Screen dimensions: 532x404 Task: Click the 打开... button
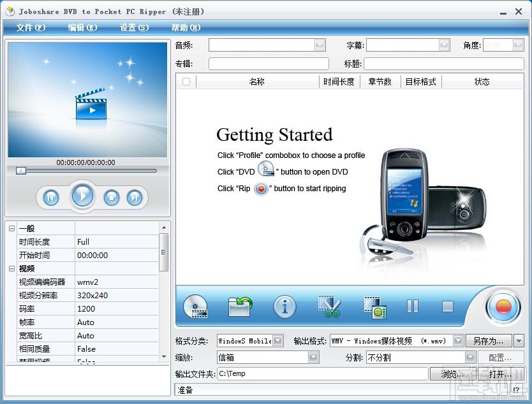501,374
